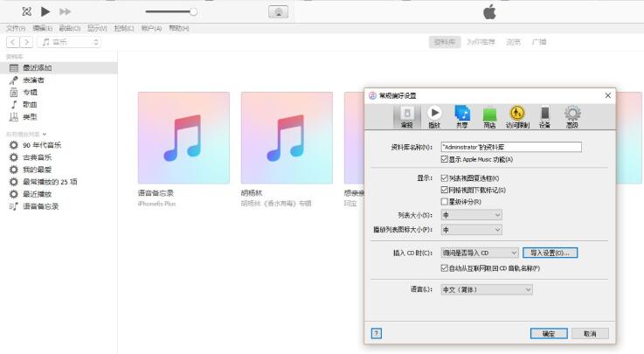The image size is (644, 354).
Task: Confirm preferences with the 确定 button
Action: coord(549,334)
